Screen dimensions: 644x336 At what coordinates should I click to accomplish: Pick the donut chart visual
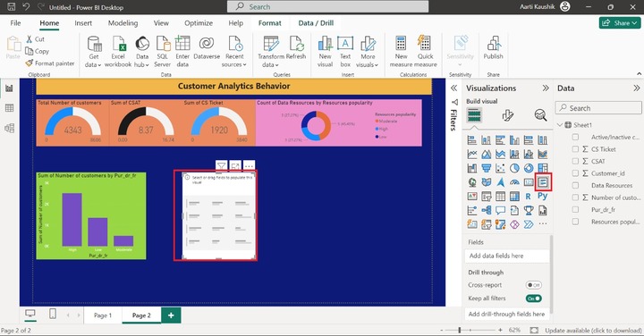point(529,168)
